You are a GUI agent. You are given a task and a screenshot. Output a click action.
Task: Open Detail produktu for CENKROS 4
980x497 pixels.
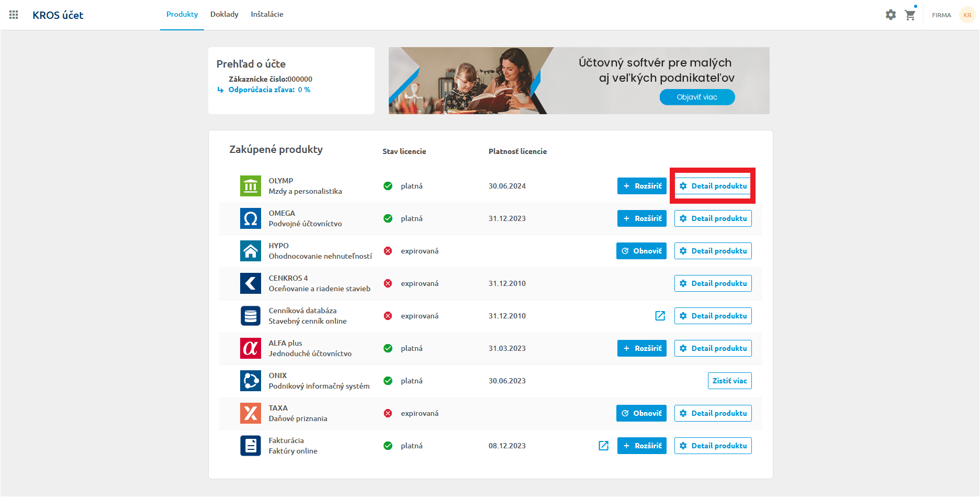[x=713, y=283]
